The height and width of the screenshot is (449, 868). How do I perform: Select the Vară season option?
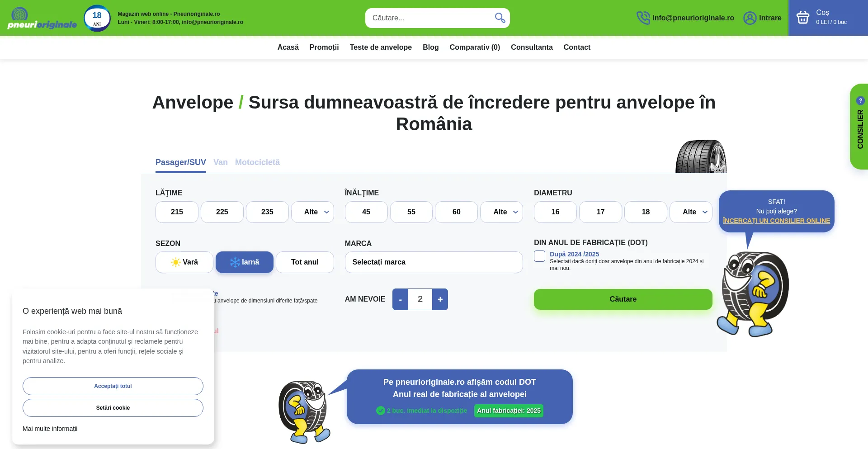[184, 262]
